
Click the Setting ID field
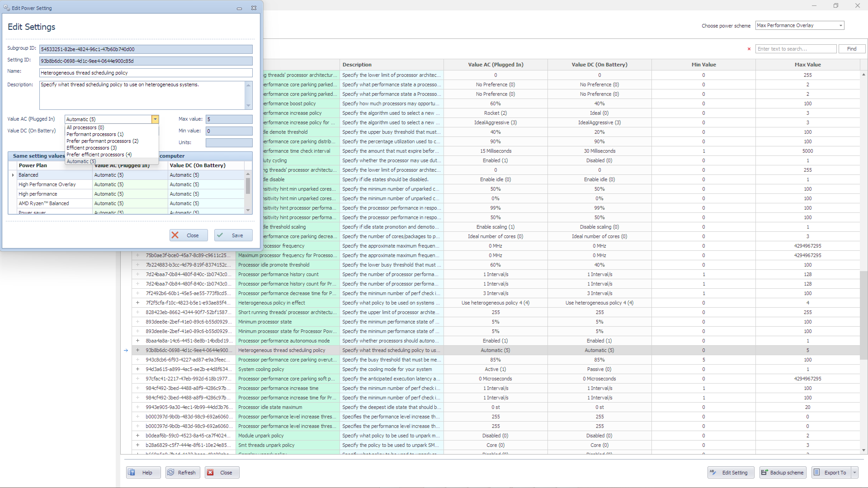click(x=146, y=61)
